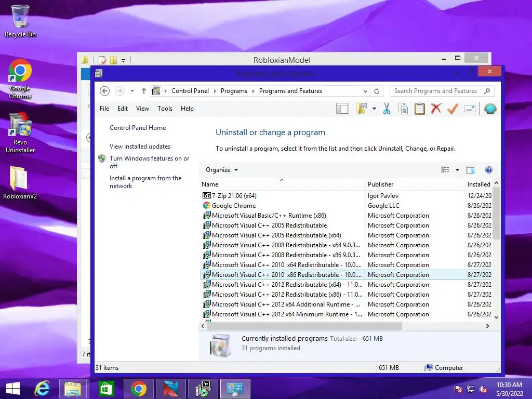Open Control Panel Home link
The height and width of the screenshot is (399, 532).
point(138,128)
